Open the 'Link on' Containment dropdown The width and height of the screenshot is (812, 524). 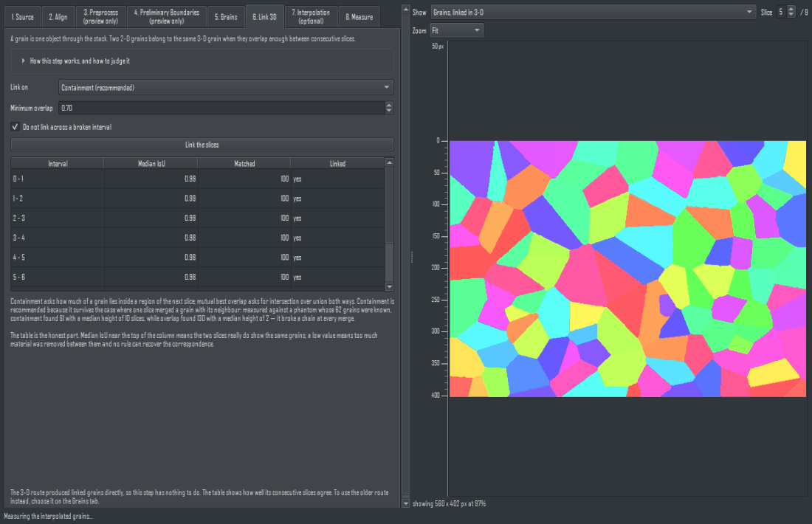point(226,88)
